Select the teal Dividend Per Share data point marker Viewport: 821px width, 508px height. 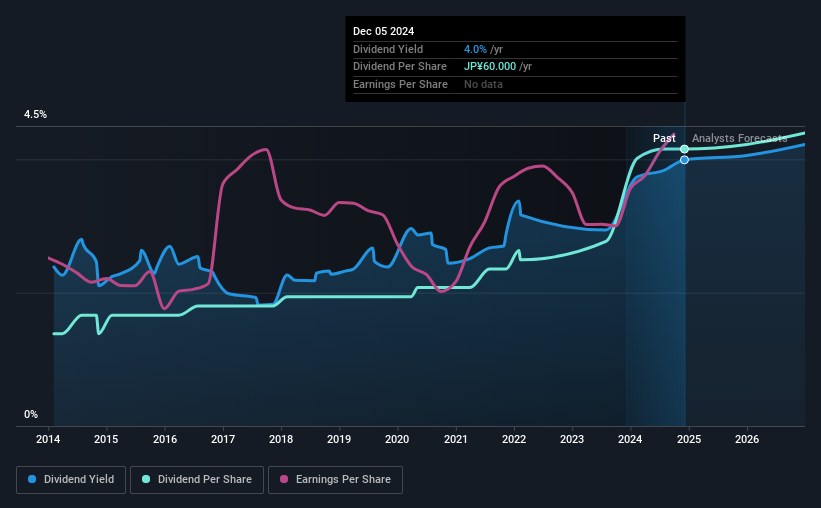(x=684, y=149)
